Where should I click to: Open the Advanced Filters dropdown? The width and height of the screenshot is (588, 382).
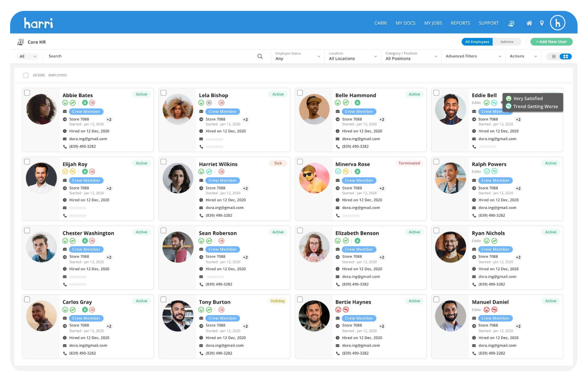point(473,56)
